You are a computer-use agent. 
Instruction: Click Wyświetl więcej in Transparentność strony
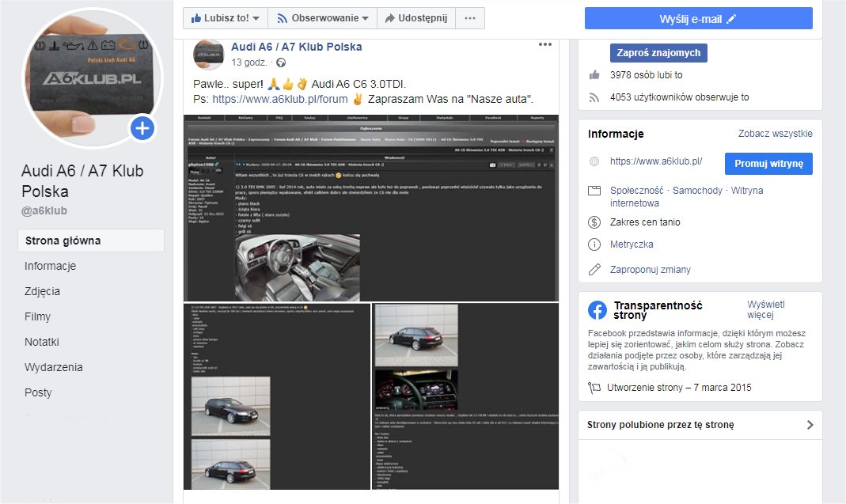point(765,309)
